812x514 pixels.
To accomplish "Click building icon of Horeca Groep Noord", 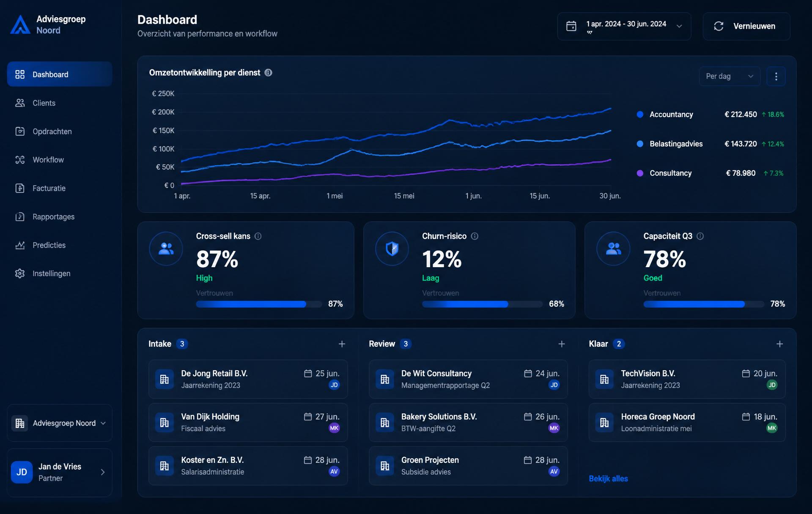I will pos(604,422).
